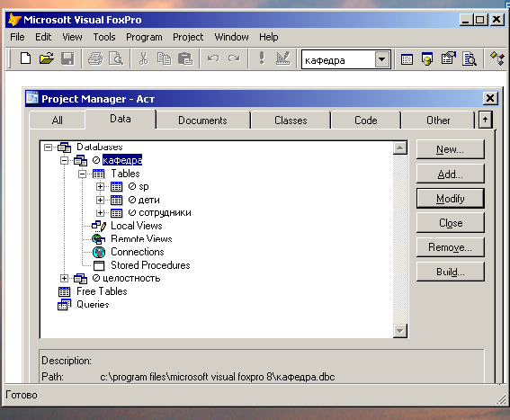Open the View menu

tap(72, 37)
